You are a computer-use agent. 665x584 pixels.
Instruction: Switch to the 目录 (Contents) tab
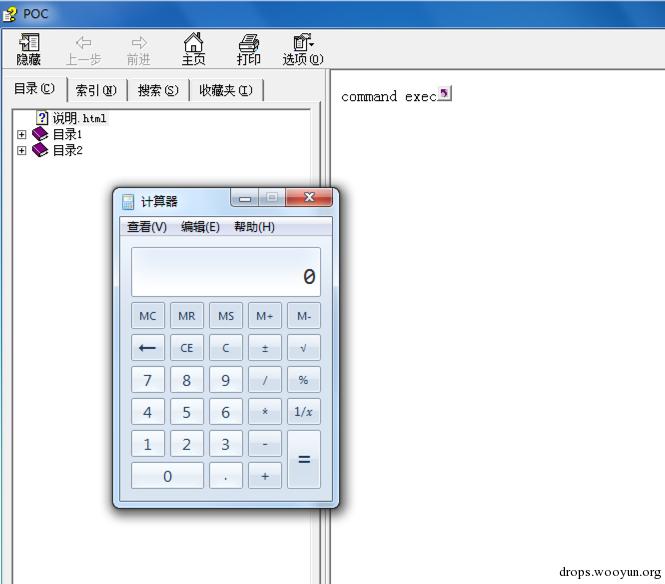pos(34,89)
